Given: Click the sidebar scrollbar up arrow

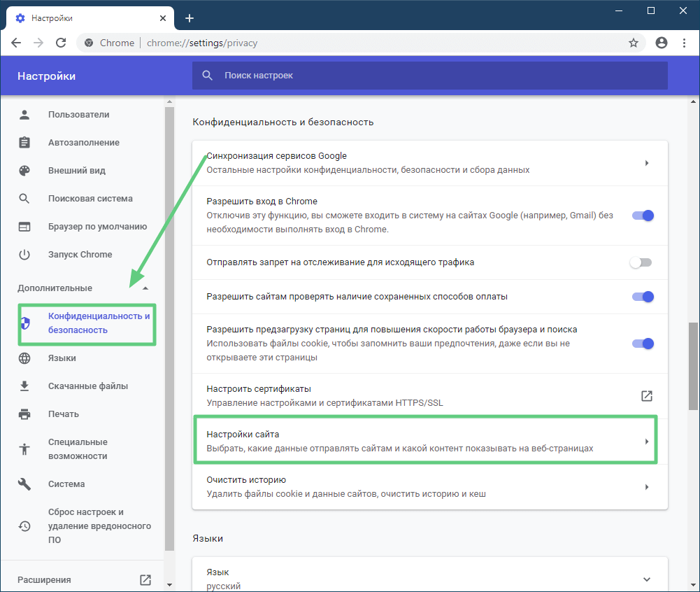Looking at the screenshot, I should click(x=169, y=102).
